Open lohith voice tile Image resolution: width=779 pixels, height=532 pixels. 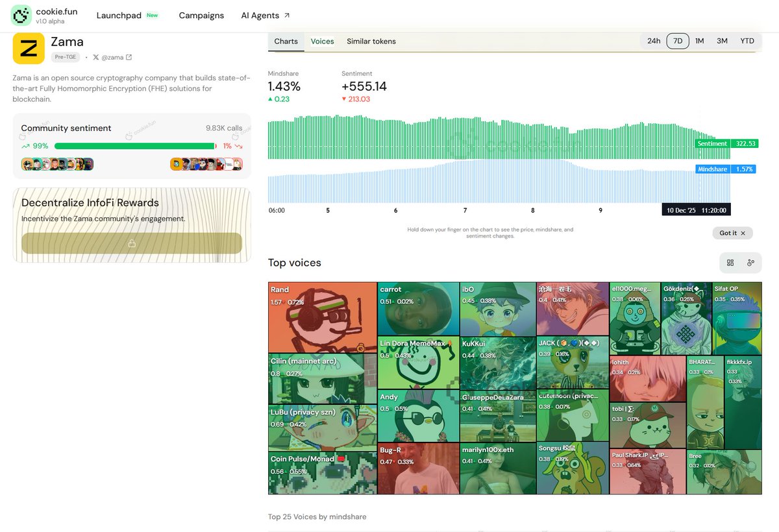[x=648, y=379]
